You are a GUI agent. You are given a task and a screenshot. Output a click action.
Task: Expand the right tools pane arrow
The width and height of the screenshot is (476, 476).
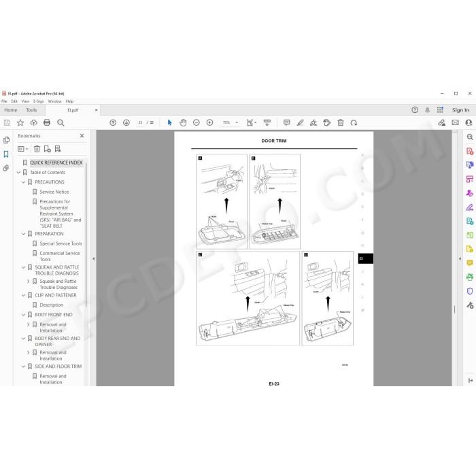[x=460, y=258]
